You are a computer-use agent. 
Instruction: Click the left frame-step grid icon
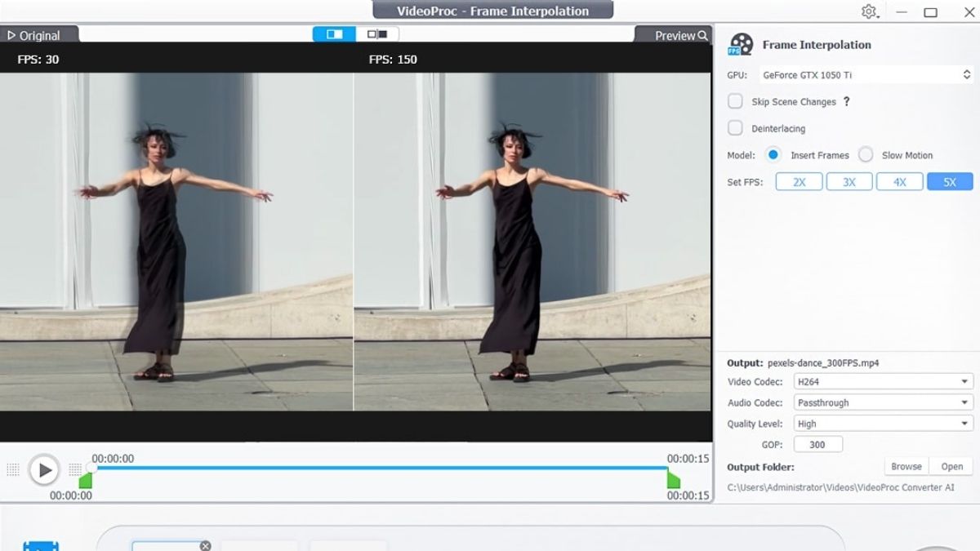click(x=12, y=469)
